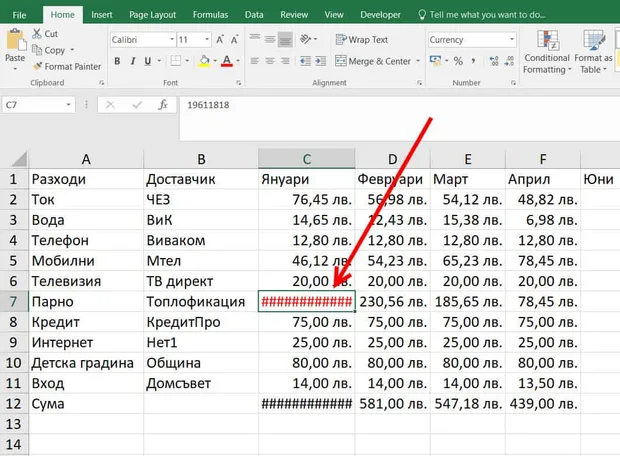
Task: Open the text Orientation icon
Action: (305, 39)
